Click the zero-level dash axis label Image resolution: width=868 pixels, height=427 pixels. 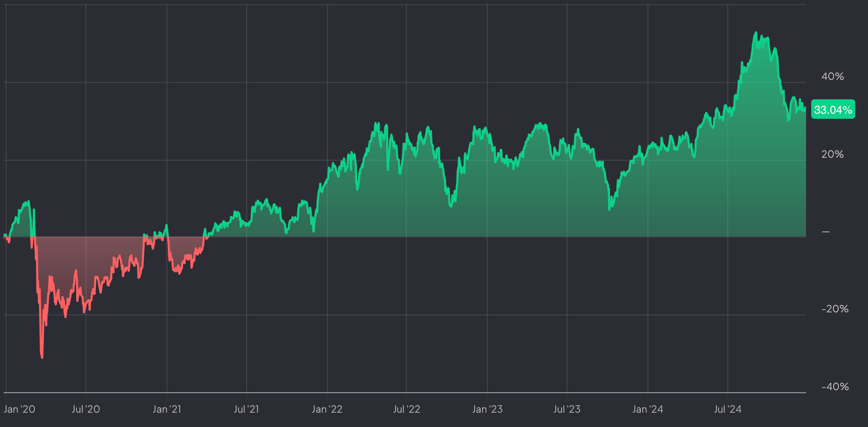click(826, 232)
